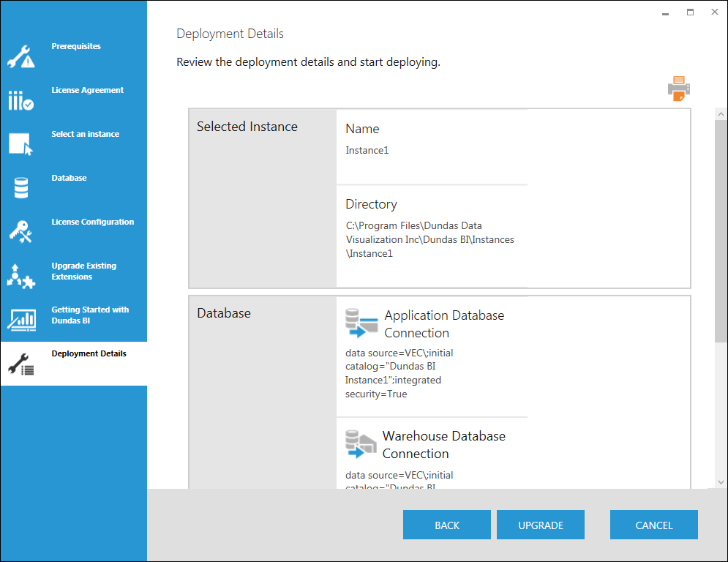Click the Instance1 name value
The width and height of the screenshot is (728, 562).
(x=367, y=150)
